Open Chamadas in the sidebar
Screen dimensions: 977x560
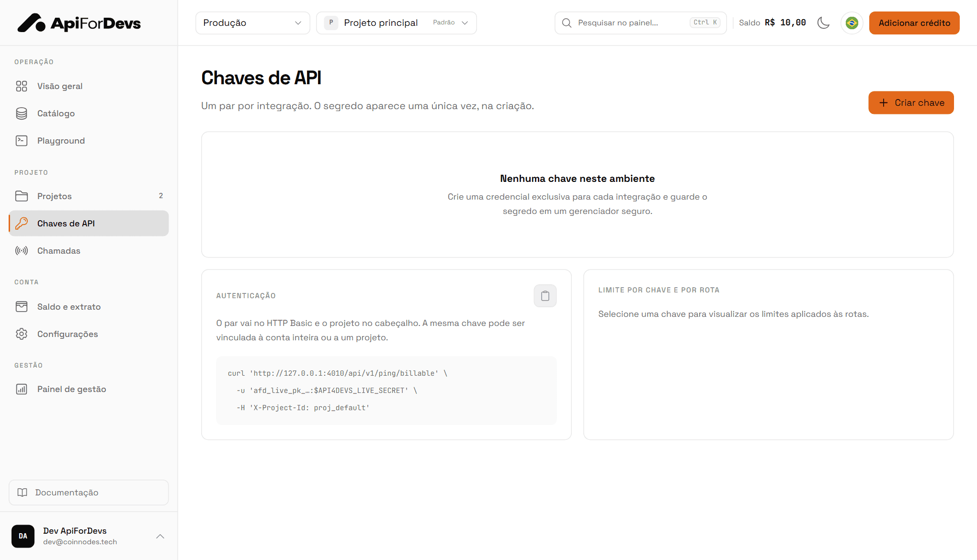pyautogui.click(x=89, y=251)
